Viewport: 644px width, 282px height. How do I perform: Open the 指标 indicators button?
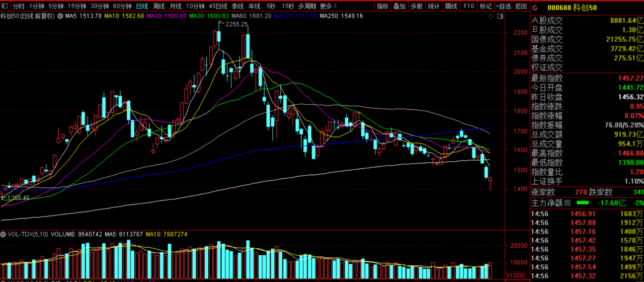click(x=383, y=7)
